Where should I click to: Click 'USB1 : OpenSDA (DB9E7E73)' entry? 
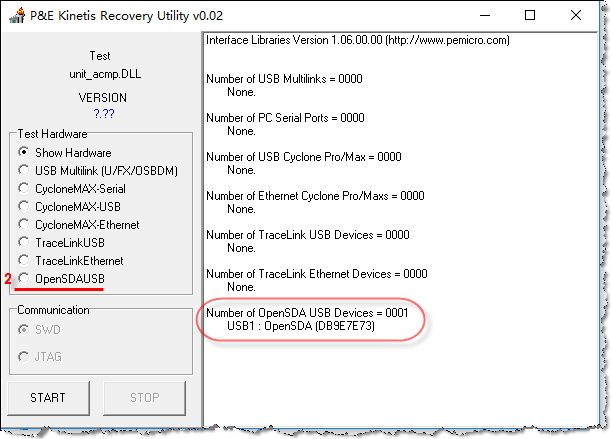301,326
